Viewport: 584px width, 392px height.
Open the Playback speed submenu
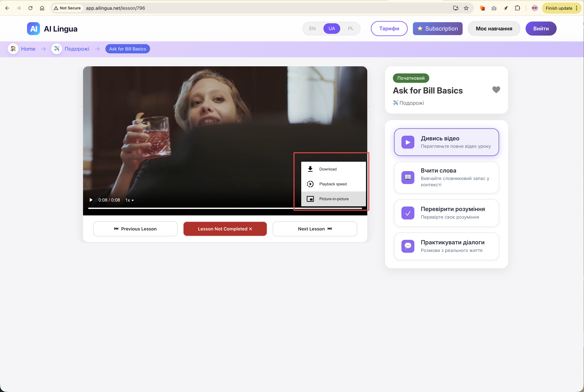[333, 184]
